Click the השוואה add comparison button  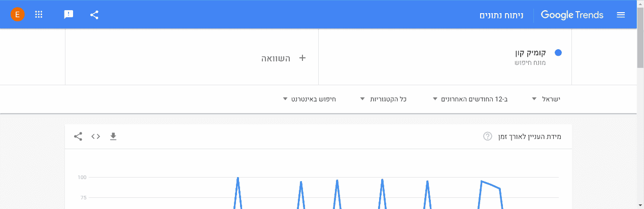pos(276,58)
